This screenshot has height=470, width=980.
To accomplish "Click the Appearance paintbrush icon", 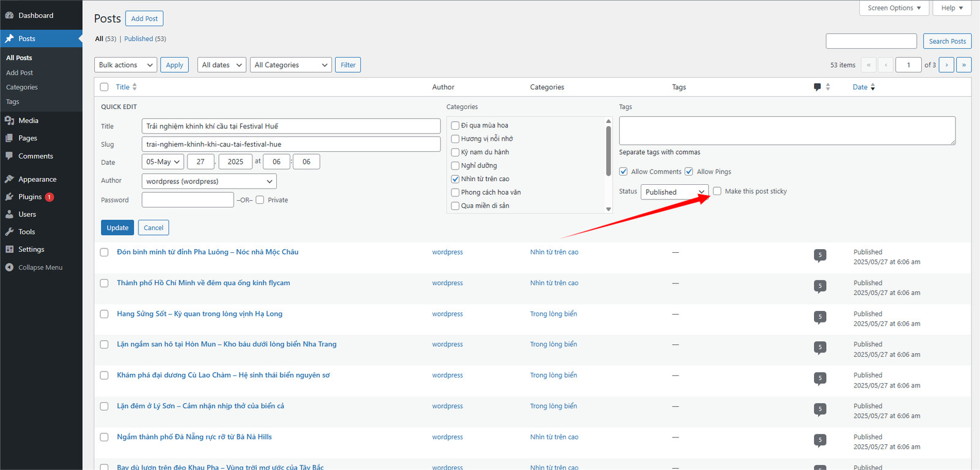I will coord(9,179).
